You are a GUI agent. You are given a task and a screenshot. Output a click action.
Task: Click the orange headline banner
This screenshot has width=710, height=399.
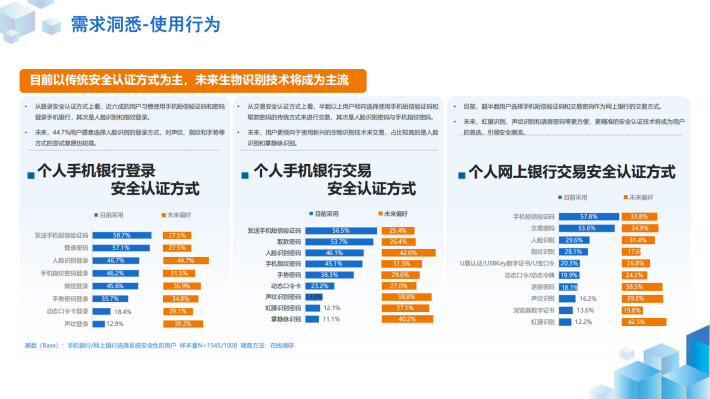click(193, 81)
